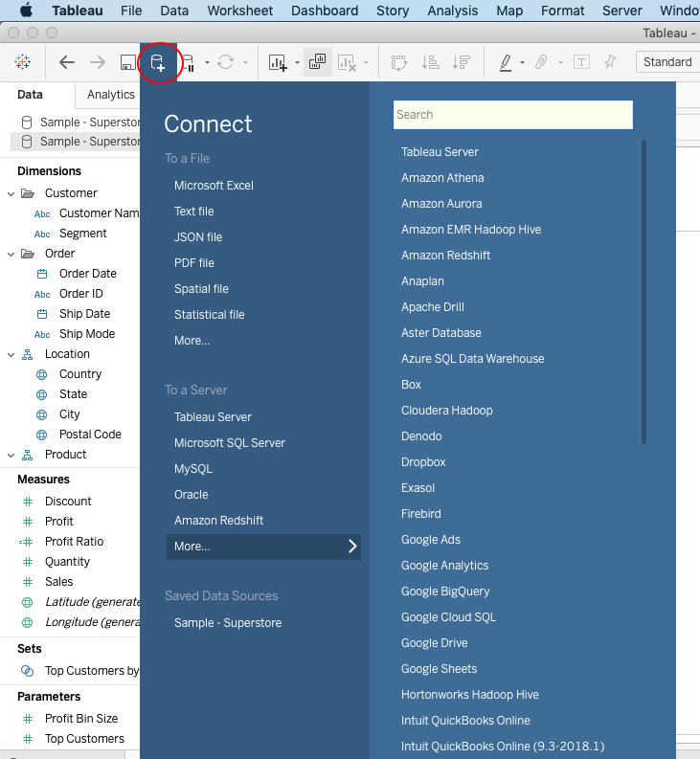This screenshot has height=759, width=700.
Task: Click the Sort Ascending icon
Action: pyautogui.click(x=430, y=62)
